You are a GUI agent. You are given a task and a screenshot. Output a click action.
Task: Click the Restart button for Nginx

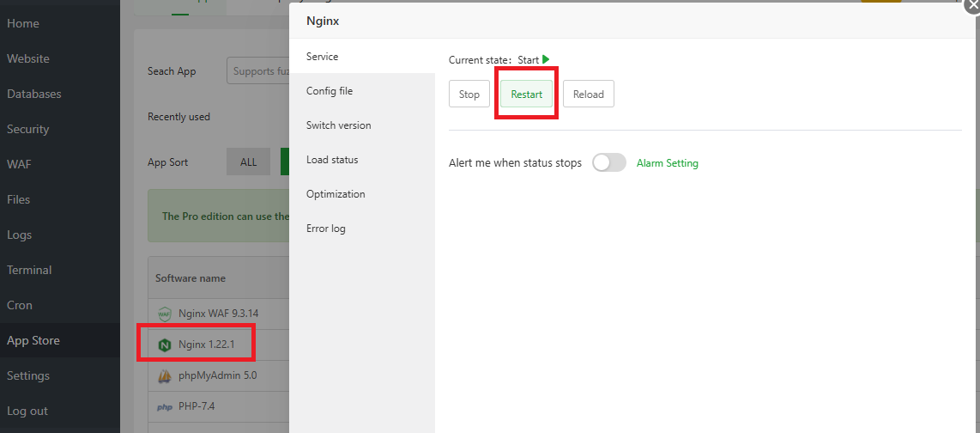tap(526, 94)
